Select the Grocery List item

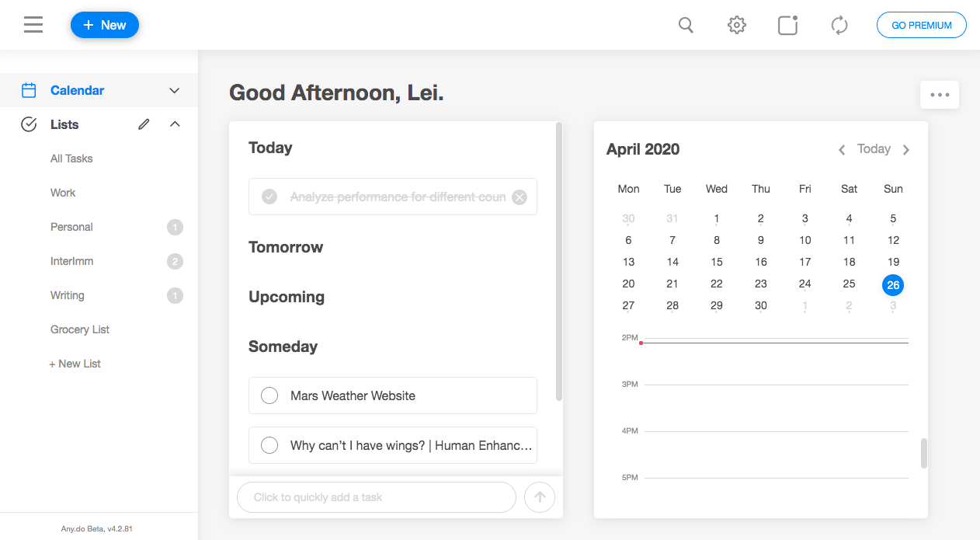80,329
